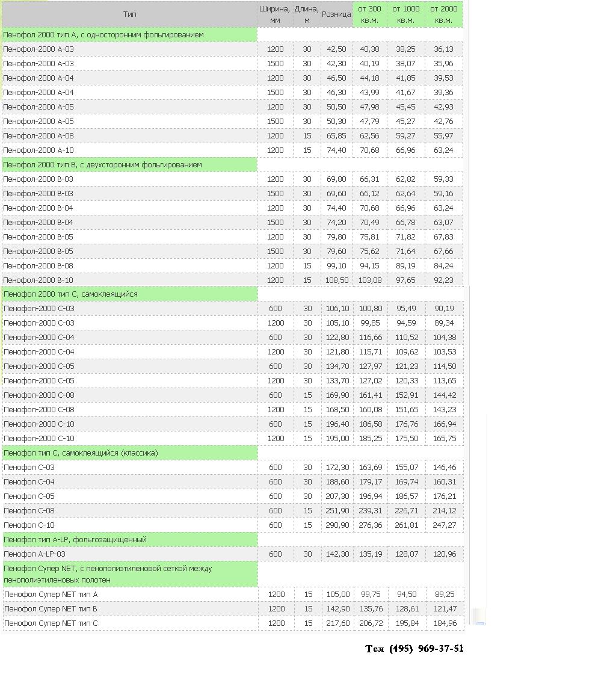Click row name 'Пенофол C-10' in the классика section
The image size is (616, 674).
pos(29,525)
